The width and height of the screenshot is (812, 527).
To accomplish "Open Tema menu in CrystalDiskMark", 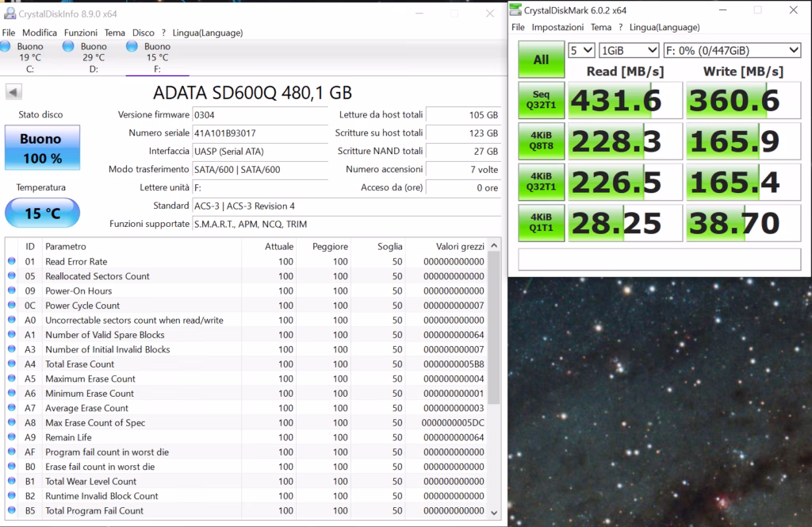I will (601, 27).
